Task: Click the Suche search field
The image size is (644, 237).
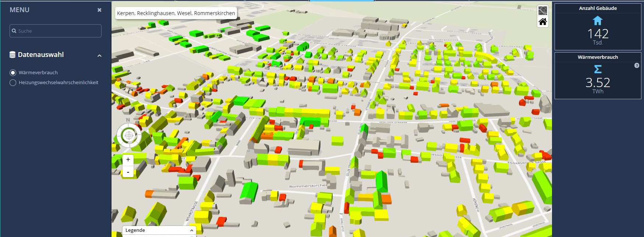Action: (x=56, y=31)
